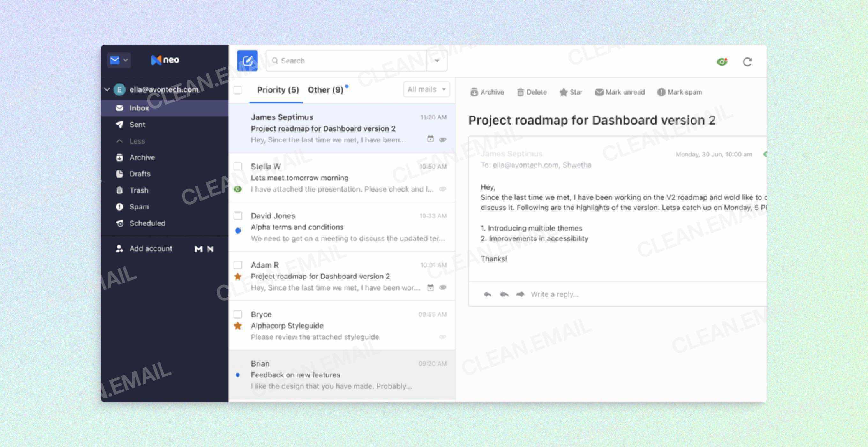Archive the open email using toolbar icon

[x=487, y=92]
